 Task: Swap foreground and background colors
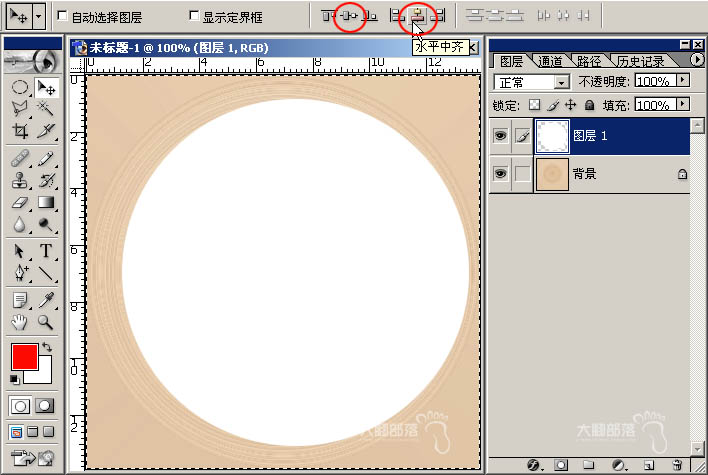coord(47,347)
